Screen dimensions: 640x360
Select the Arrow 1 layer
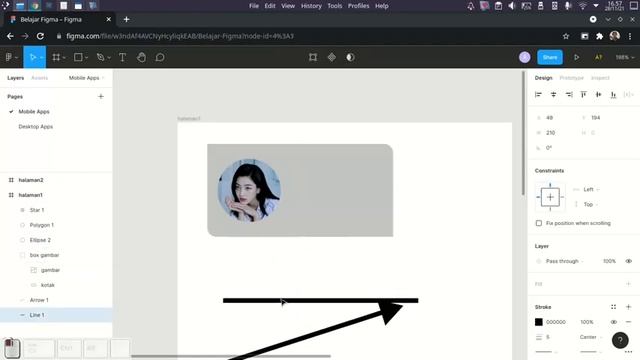[x=39, y=300]
